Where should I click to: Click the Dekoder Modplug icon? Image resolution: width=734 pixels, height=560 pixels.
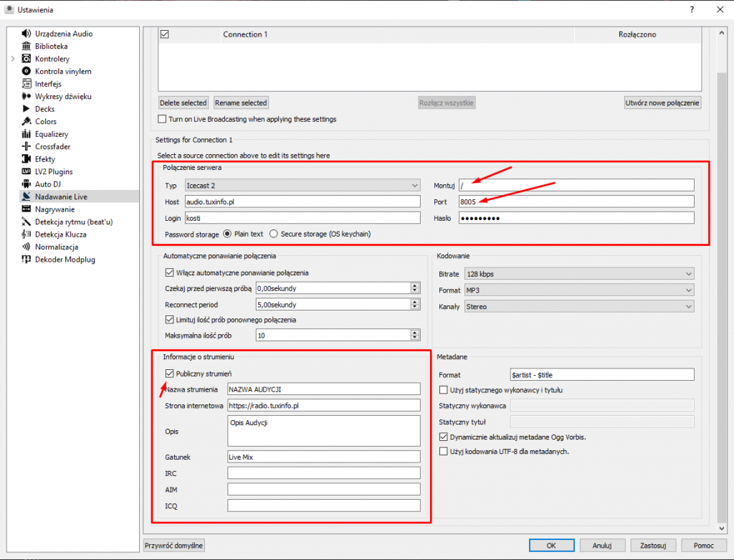pos(27,259)
